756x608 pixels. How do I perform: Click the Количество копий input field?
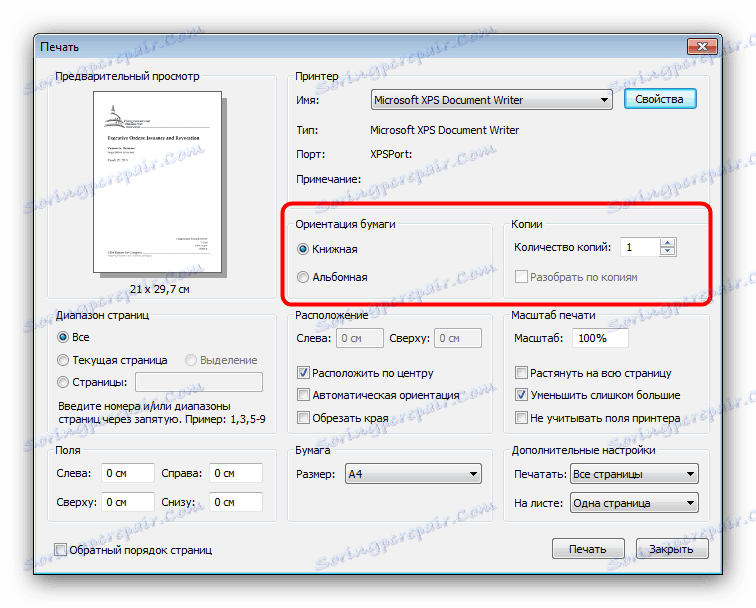pos(639,247)
